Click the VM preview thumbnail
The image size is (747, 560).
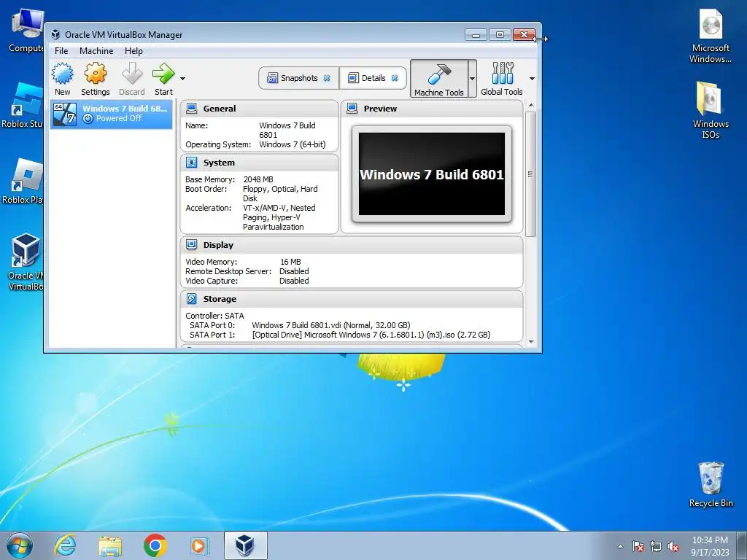432,174
